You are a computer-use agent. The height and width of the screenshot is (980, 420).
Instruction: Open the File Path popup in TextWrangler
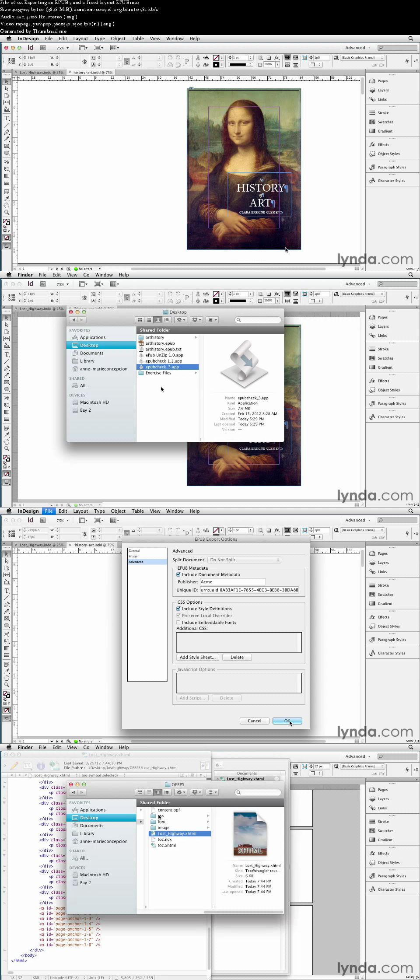[73, 768]
